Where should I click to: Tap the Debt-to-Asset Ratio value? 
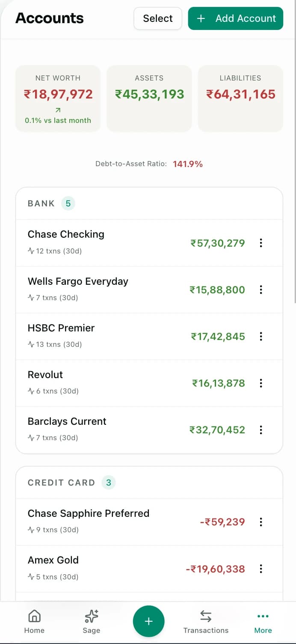point(188,164)
